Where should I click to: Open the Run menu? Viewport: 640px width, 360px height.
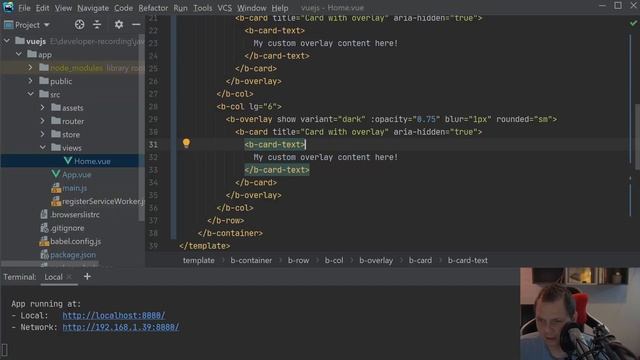pos(180,8)
